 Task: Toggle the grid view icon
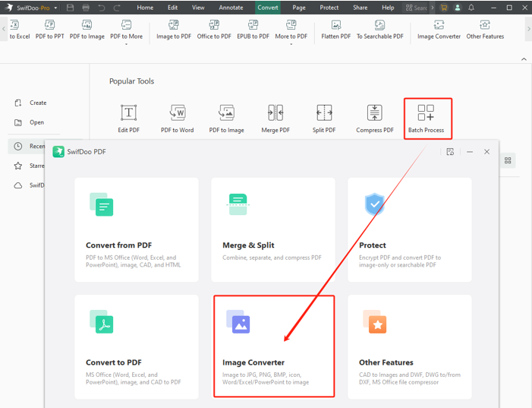tap(508, 160)
